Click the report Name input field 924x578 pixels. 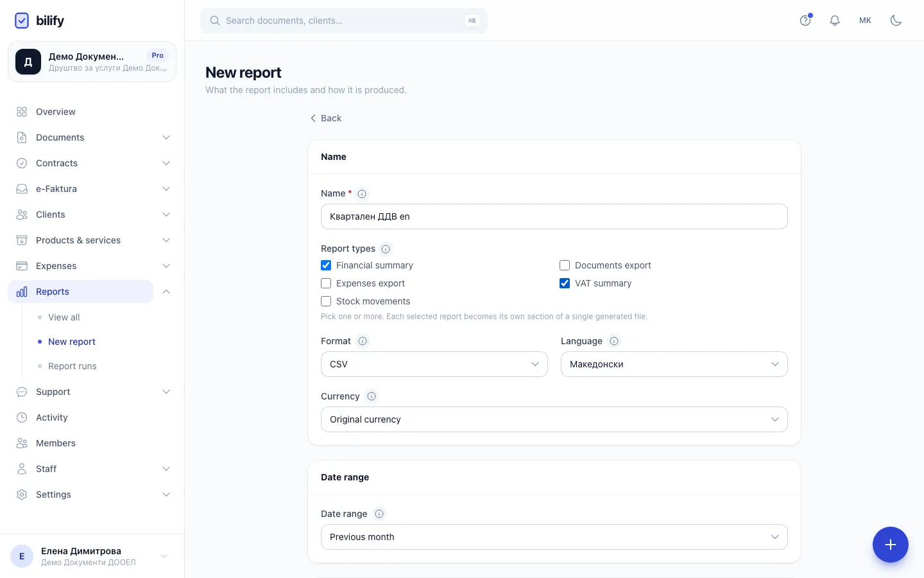tap(554, 216)
